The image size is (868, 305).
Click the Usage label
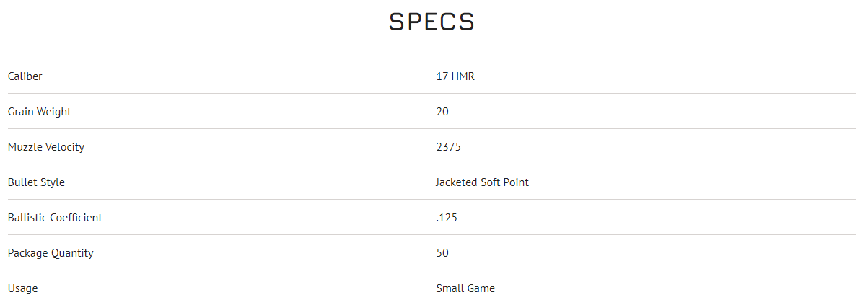point(22,288)
